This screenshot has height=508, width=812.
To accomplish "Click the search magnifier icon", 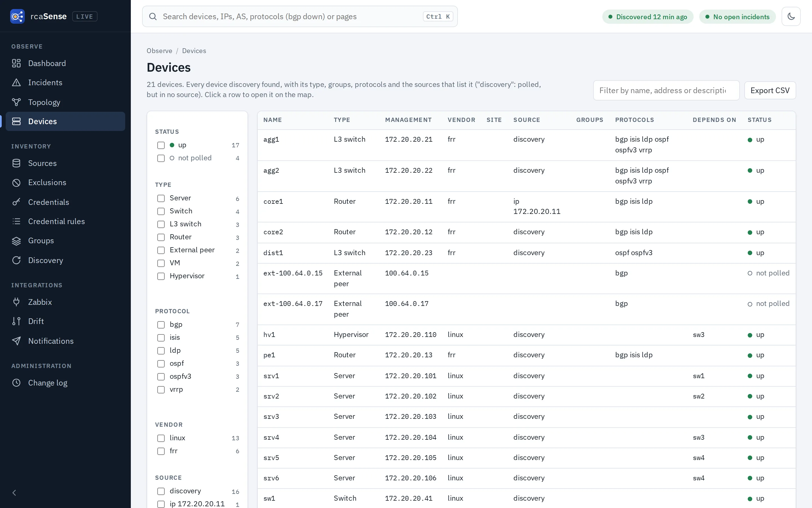I will coord(153,16).
